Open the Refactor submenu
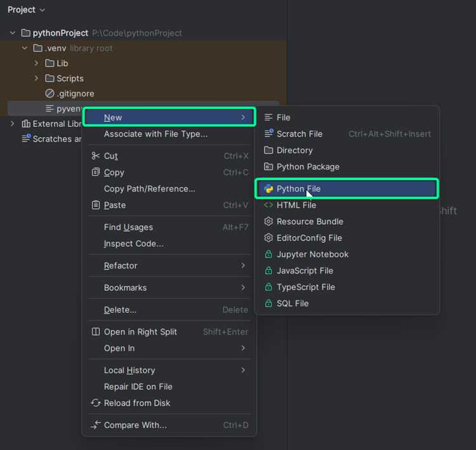The height and width of the screenshot is (450, 476). pyautogui.click(x=169, y=266)
